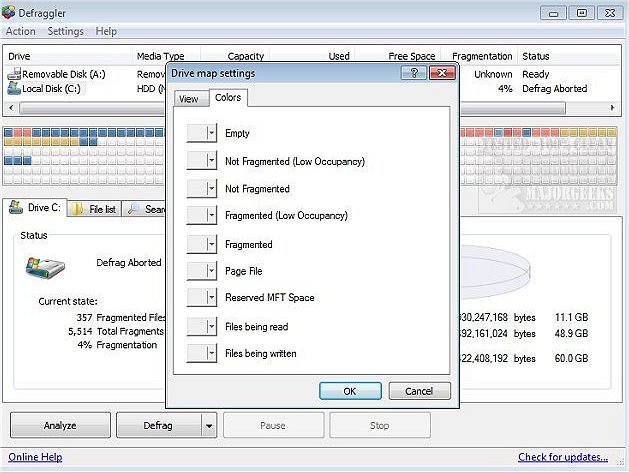
Task: Open the Not Fragmented color dropdown
Action: coord(202,188)
